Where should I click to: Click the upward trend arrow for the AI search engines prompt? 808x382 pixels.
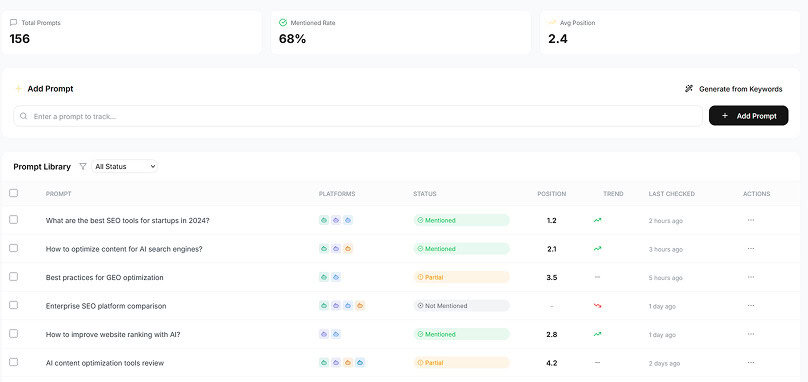(597, 248)
